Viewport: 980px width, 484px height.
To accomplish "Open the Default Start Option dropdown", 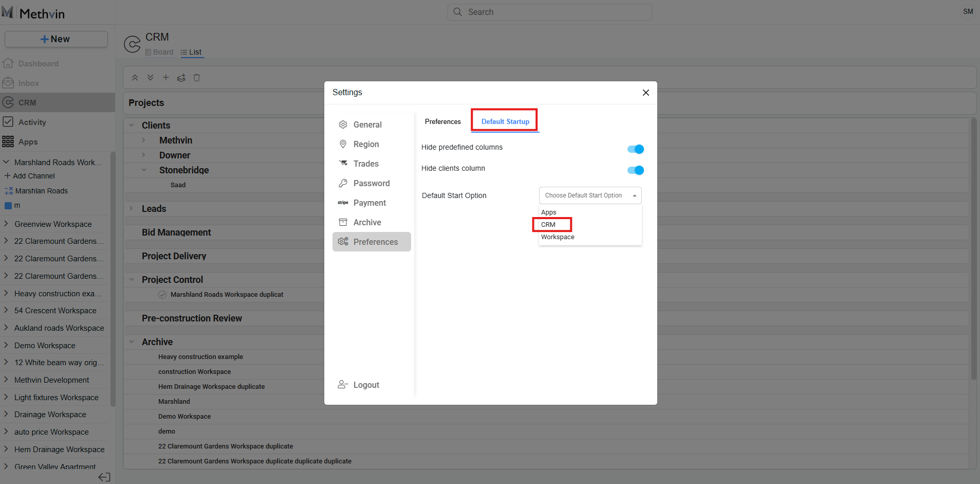I will tap(590, 195).
